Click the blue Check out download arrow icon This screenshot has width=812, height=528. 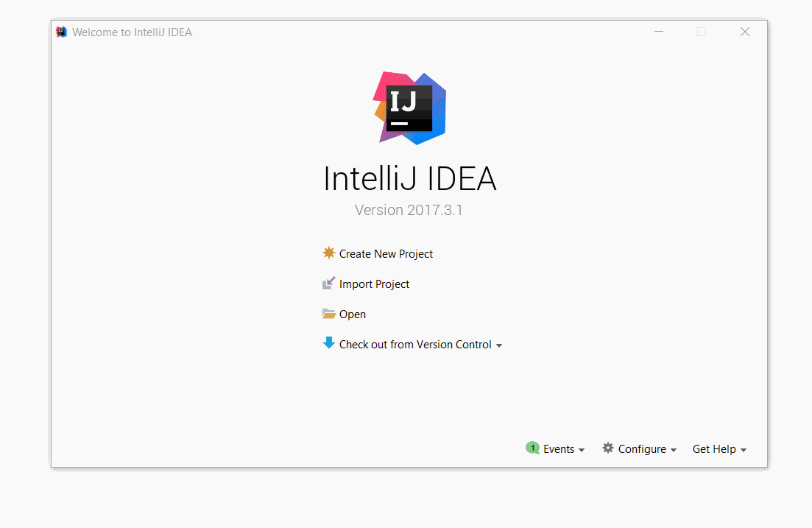click(x=329, y=342)
